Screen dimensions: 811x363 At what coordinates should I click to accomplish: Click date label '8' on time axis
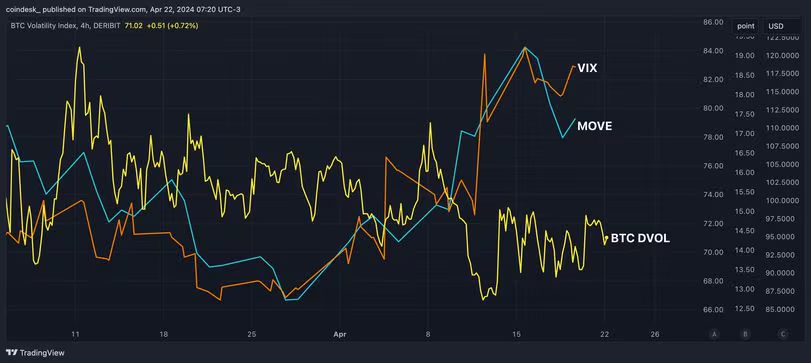[x=428, y=335]
